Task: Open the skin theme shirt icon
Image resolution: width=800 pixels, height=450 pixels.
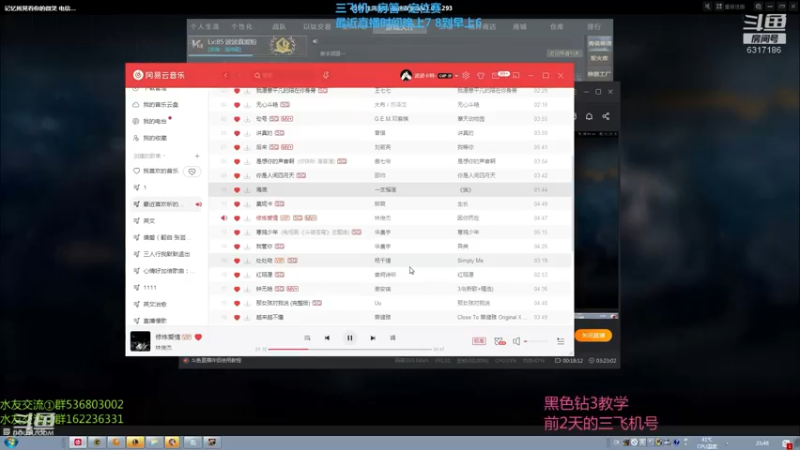Action: click(481, 76)
